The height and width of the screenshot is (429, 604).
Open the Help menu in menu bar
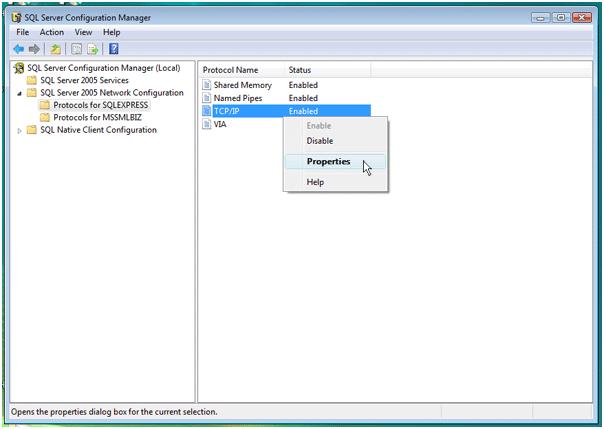coord(112,32)
